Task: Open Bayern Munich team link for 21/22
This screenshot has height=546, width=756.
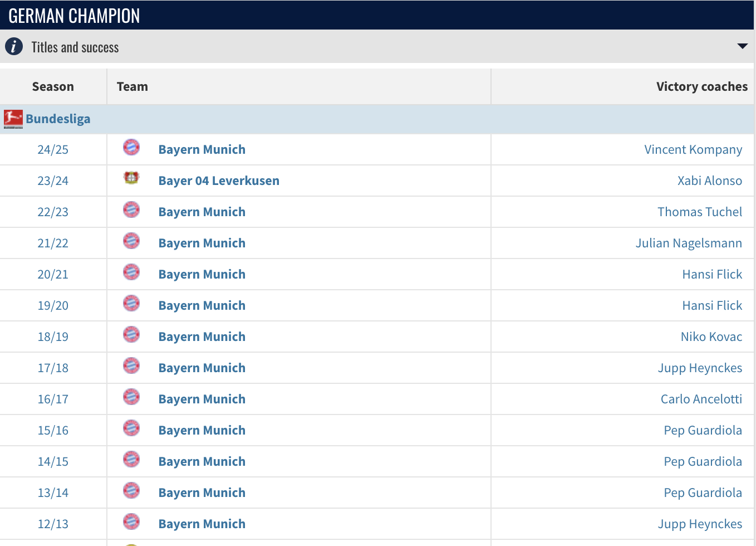Action: coord(202,243)
